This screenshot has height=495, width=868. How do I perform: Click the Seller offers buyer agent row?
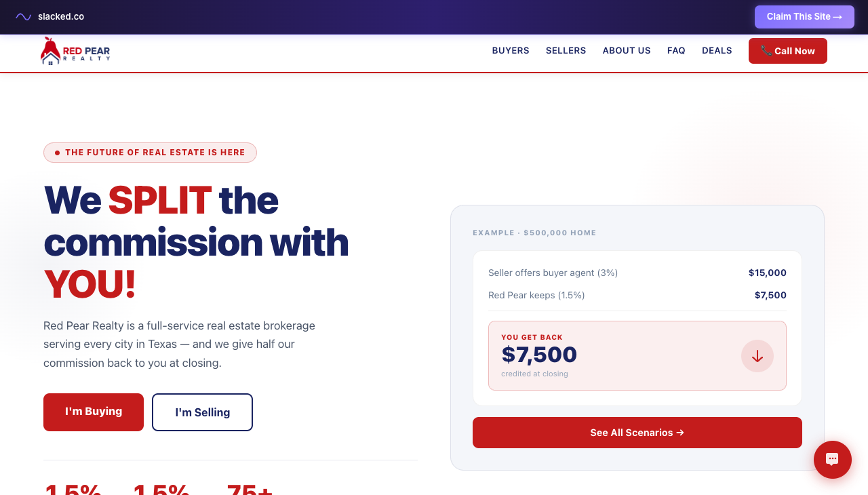click(x=637, y=273)
